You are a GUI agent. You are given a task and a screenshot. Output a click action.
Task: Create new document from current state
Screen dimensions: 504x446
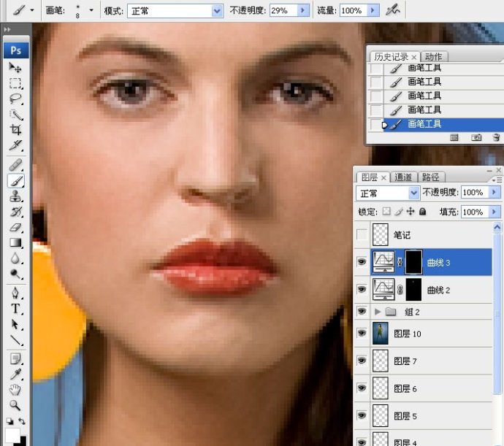(454, 138)
